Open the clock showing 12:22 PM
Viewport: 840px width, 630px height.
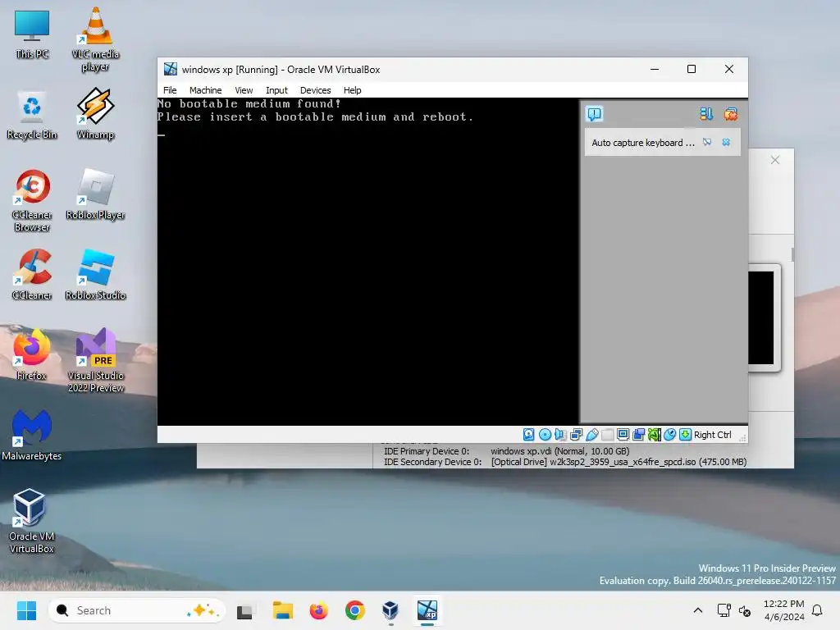783,610
